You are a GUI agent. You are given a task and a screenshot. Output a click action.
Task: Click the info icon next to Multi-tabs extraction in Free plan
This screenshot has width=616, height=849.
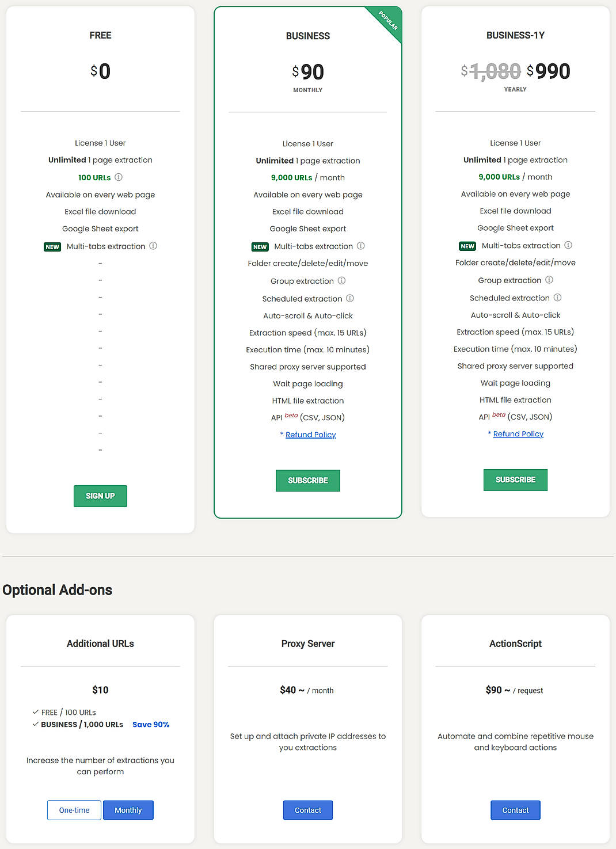153,246
